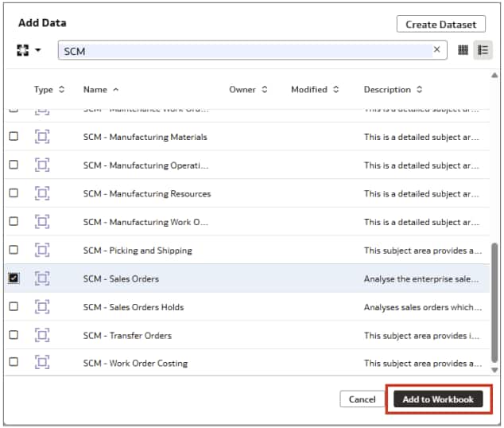This screenshot has height=428, width=504.
Task: Click the Sales Orders Holds subject area icon
Action: coord(42,307)
